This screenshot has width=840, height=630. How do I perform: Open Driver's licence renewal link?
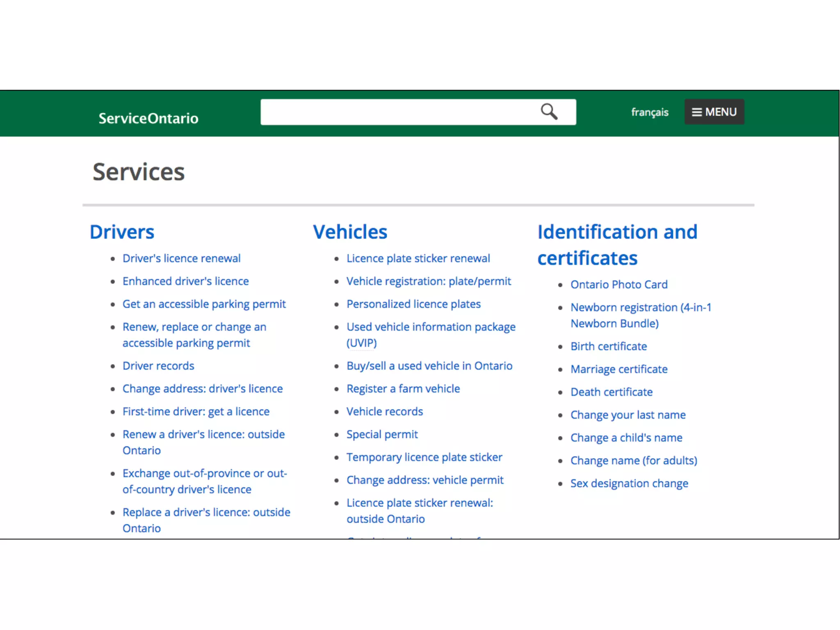click(181, 258)
